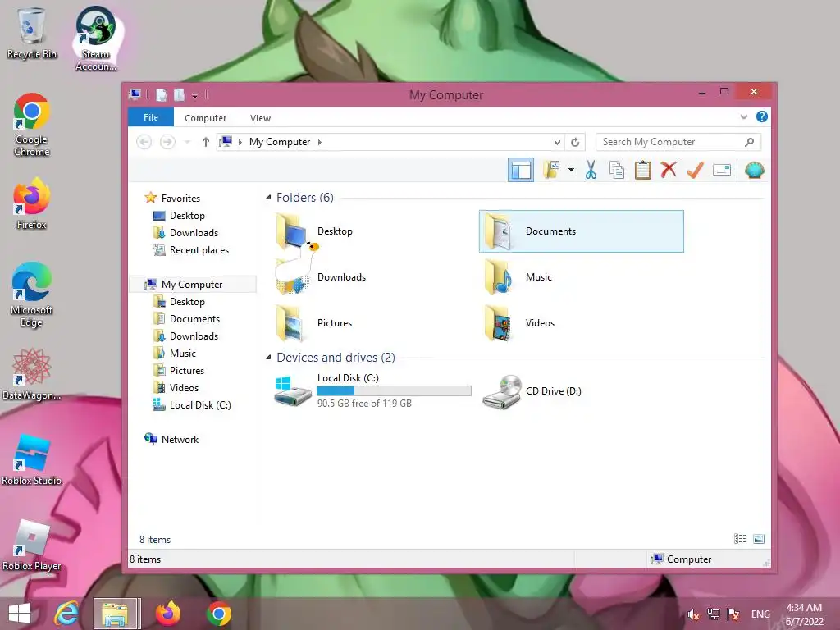Viewport: 840px width, 630px height.
Task: Select Documents under My Computer tree
Action: pos(194,319)
